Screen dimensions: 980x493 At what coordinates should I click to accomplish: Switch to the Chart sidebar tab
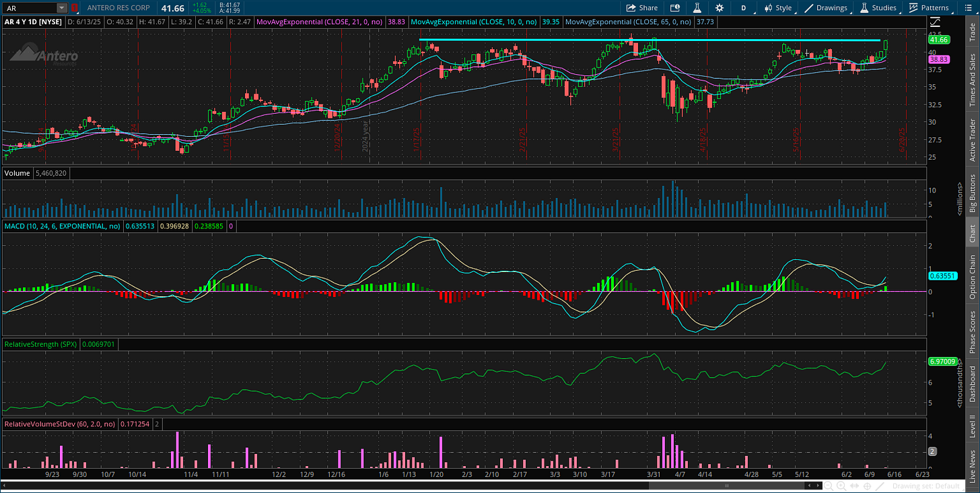coord(972,234)
